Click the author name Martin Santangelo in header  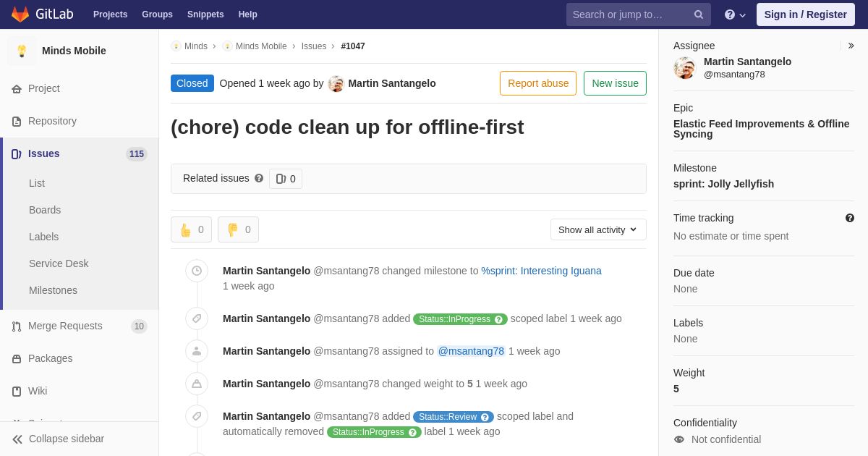tap(392, 83)
